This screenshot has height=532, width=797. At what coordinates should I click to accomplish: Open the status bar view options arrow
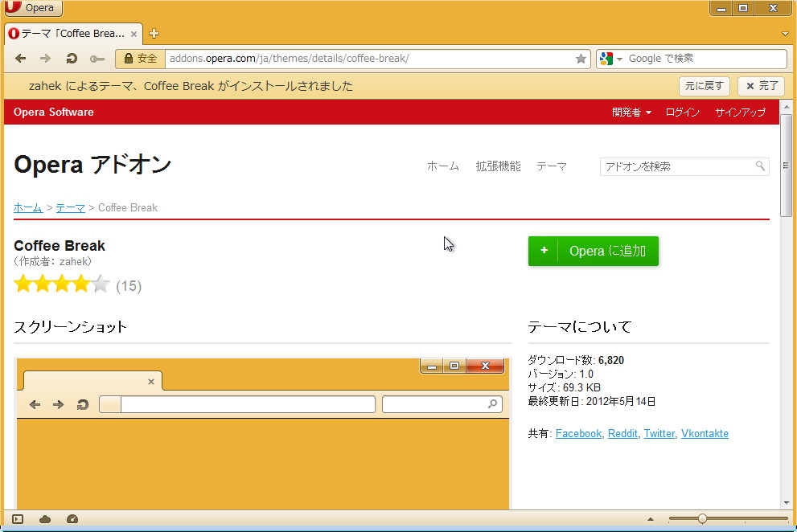click(x=650, y=519)
